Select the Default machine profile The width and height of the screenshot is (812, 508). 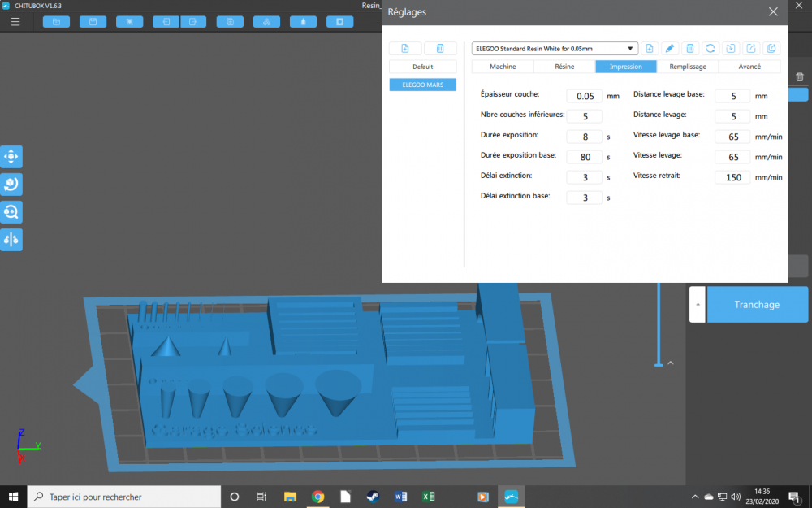422,67
